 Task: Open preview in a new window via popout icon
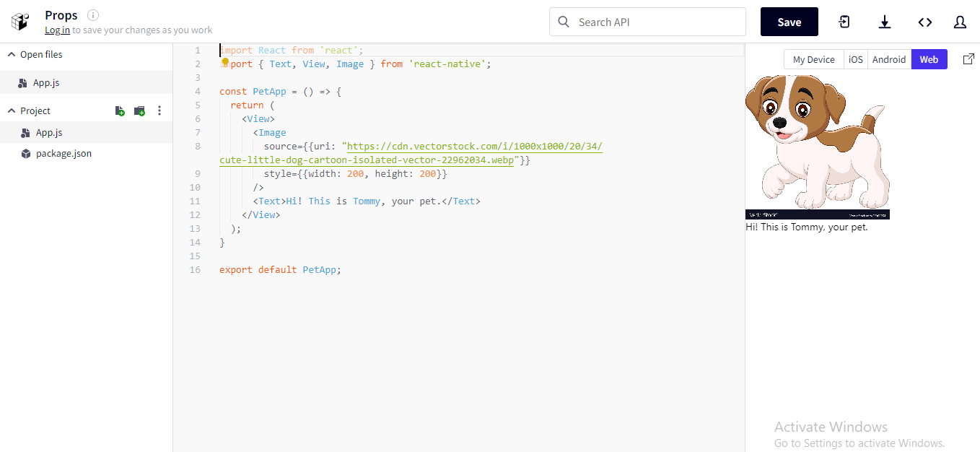968,59
